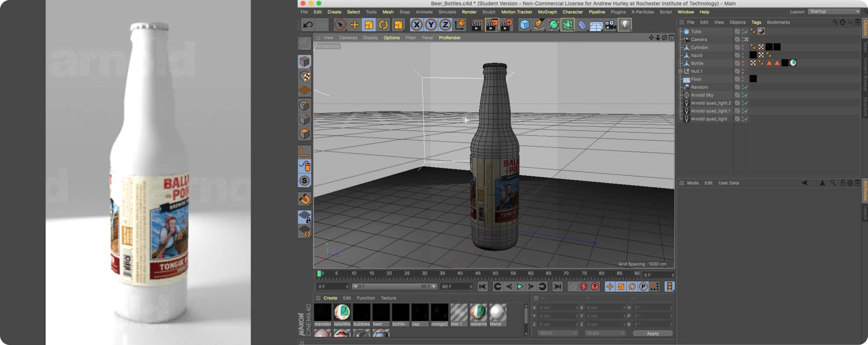Open the Mesh menu

(x=388, y=12)
